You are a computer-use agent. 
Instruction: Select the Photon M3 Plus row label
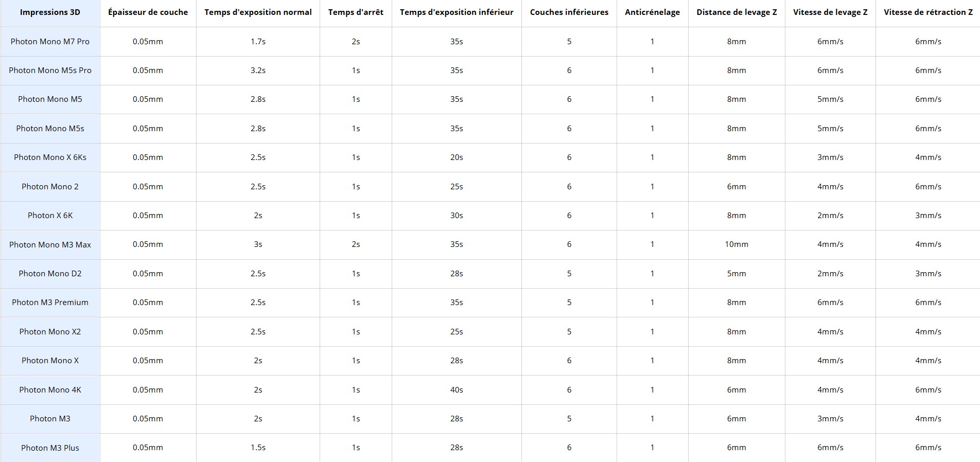[50, 448]
